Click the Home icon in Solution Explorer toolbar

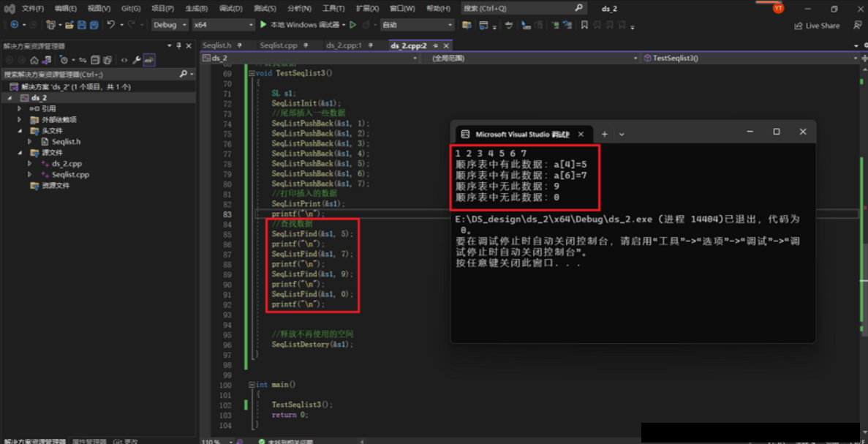coord(34,60)
